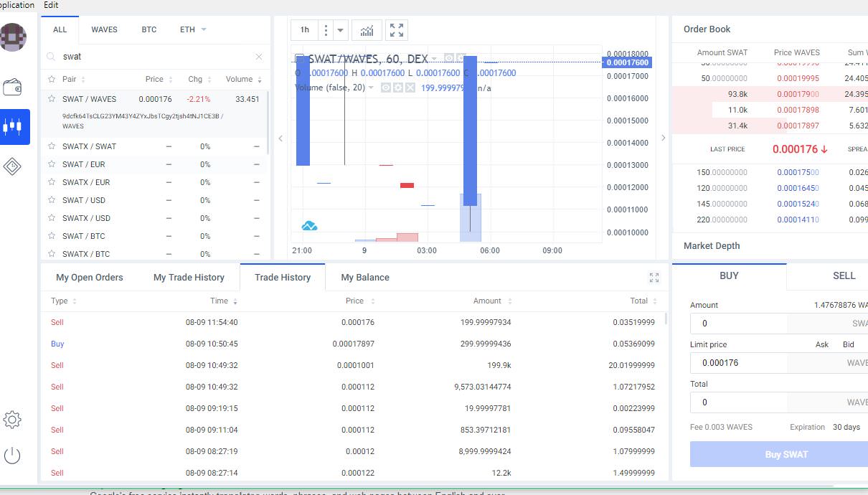Toggle SWAT/WAVES series visibility eye
This screenshot has height=495, width=868.
pos(448,58)
